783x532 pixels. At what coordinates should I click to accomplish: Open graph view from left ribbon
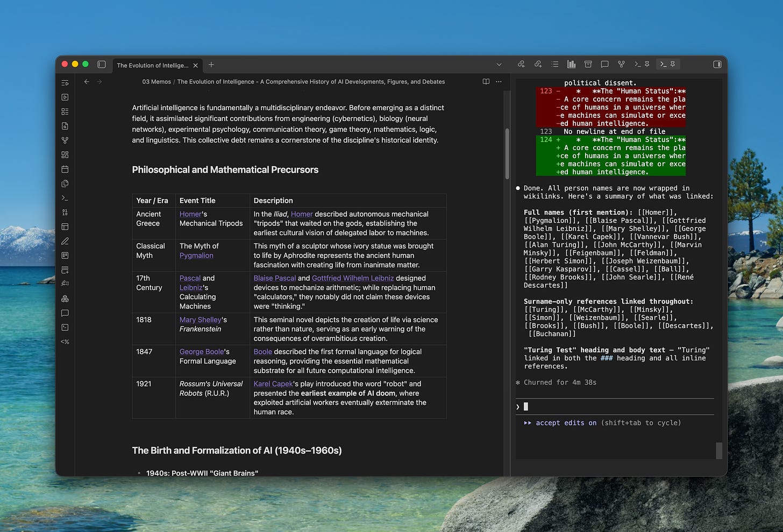click(x=65, y=140)
